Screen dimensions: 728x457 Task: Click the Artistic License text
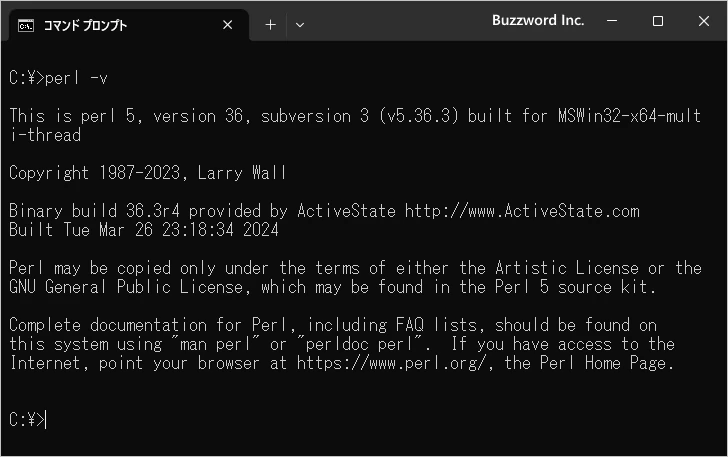(567, 268)
